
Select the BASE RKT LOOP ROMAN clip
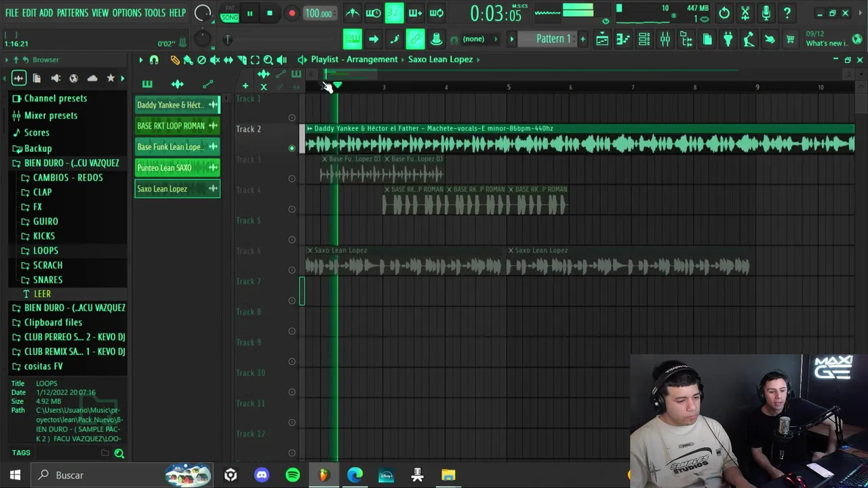pos(177,126)
